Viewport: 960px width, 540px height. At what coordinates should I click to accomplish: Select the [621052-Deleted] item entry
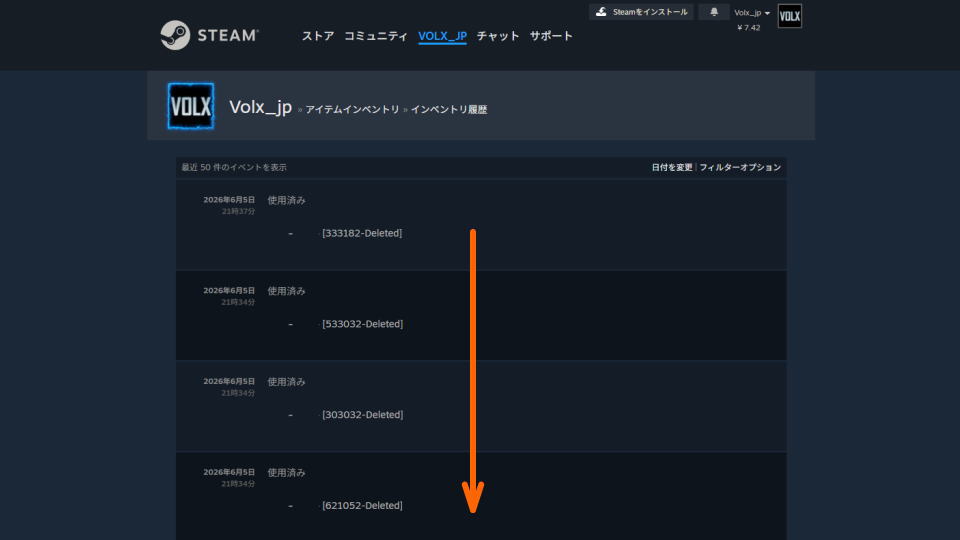[x=362, y=505]
